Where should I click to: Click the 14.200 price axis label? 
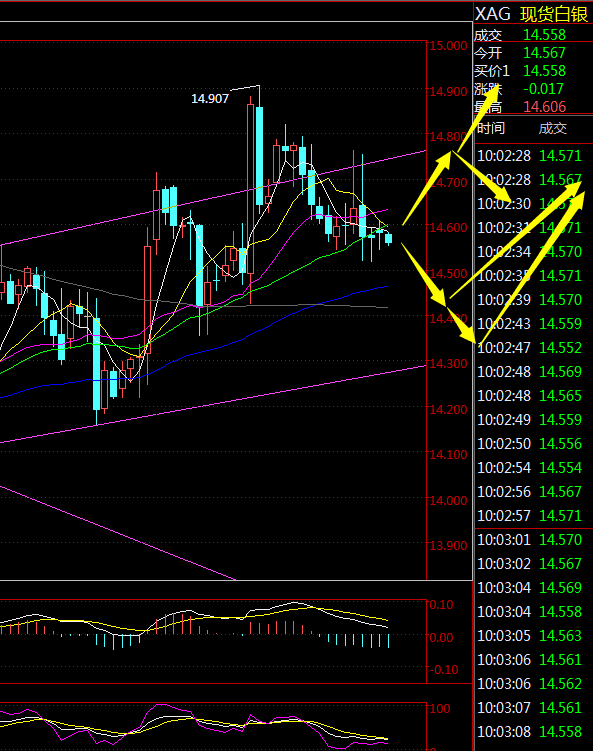pos(448,410)
